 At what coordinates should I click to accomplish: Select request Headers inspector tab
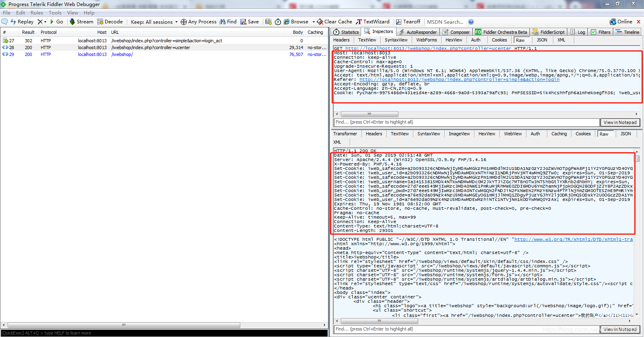pos(341,40)
